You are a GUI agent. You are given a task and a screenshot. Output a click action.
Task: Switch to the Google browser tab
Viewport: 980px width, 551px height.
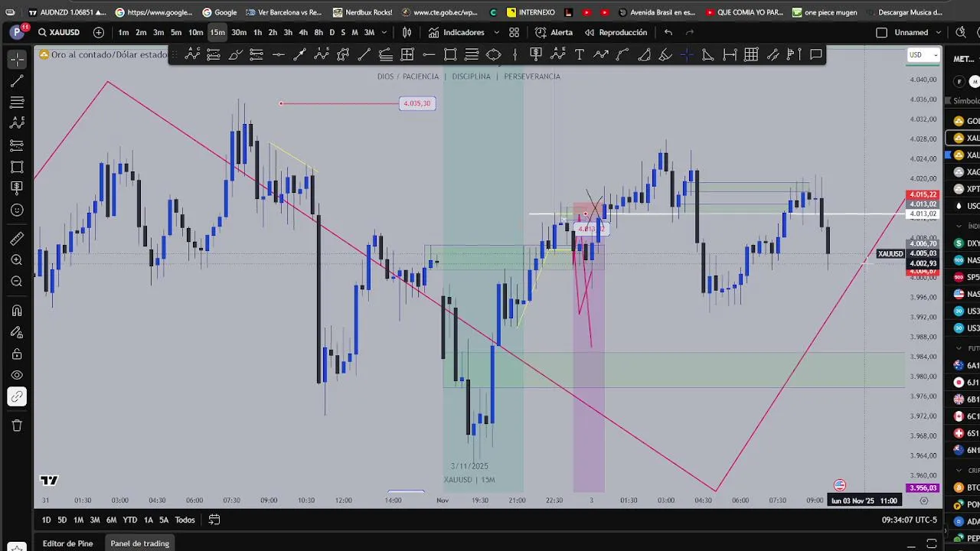click(218, 12)
